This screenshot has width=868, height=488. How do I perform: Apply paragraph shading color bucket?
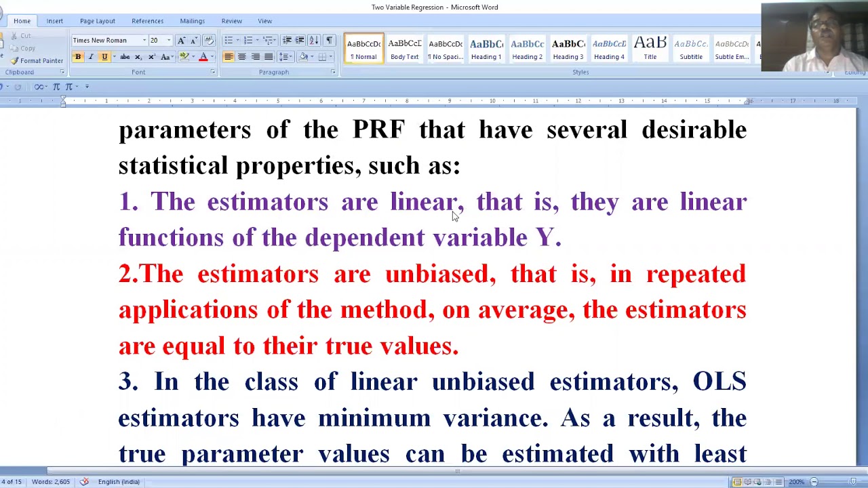click(x=303, y=57)
